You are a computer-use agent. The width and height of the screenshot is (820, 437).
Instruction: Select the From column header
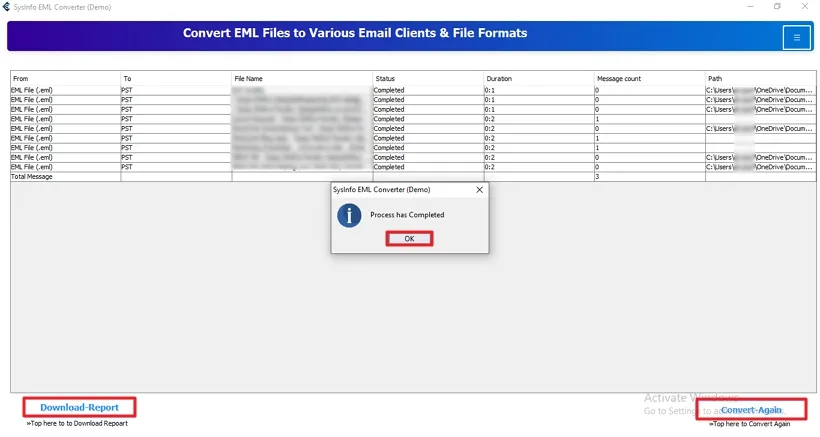[x=65, y=78]
